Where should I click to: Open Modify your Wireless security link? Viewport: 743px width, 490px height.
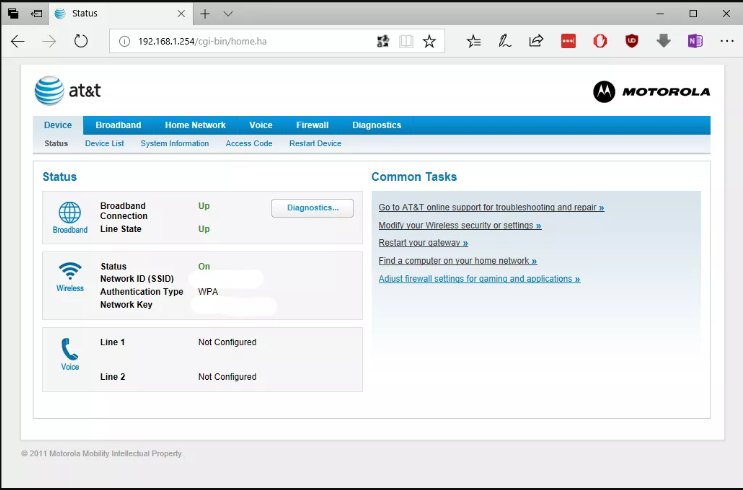click(x=460, y=225)
